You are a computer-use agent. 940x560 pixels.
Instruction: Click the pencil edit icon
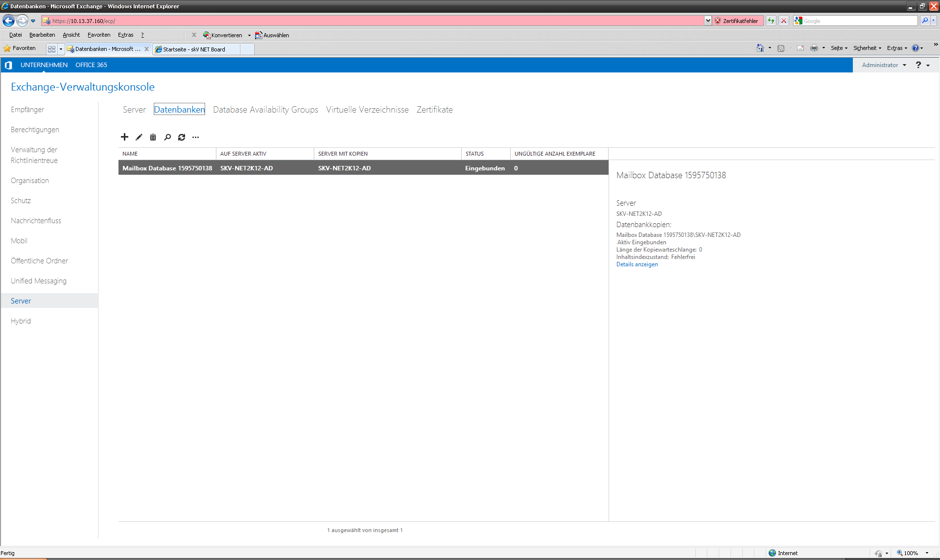click(x=139, y=137)
